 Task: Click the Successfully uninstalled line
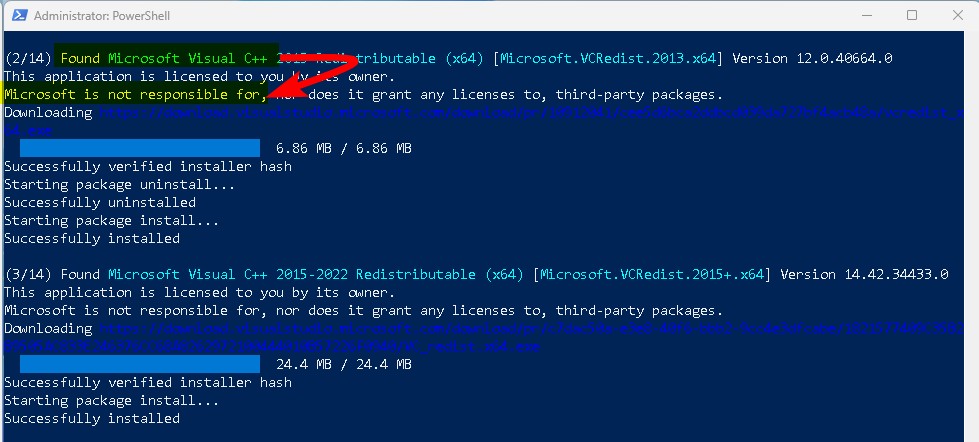click(x=100, y=202)
